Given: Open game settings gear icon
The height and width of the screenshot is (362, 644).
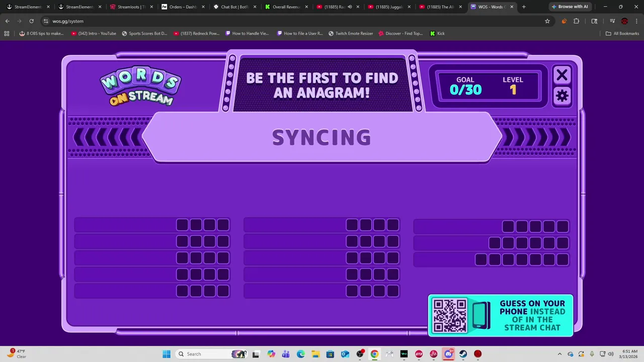Looking at the screenshot, I should [x=562, y=96].
